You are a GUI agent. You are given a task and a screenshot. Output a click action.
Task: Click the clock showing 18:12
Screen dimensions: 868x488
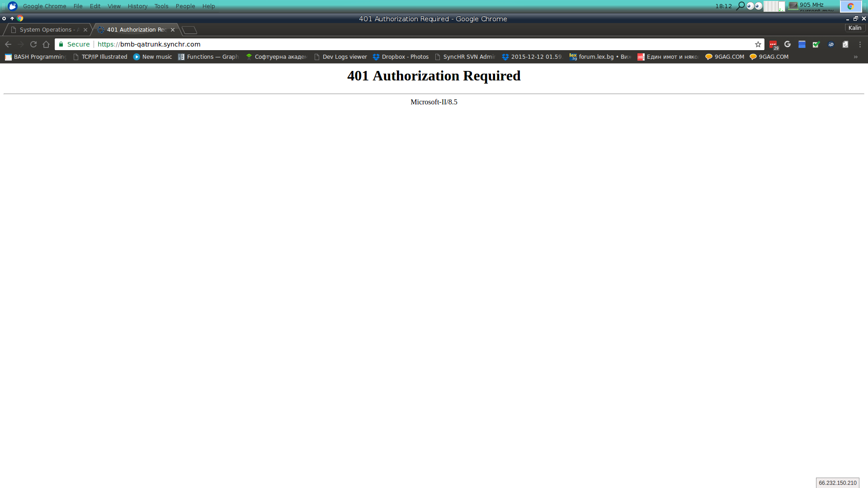click(x=723, y=6)
